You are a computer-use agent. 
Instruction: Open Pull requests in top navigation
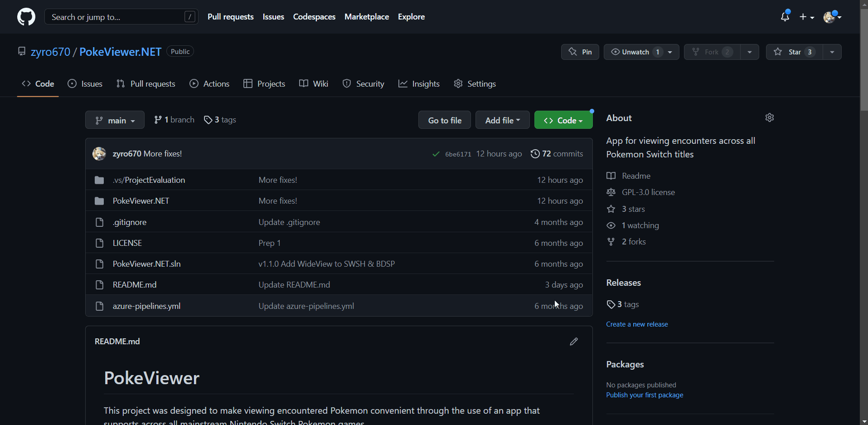(x=231, y=17)
